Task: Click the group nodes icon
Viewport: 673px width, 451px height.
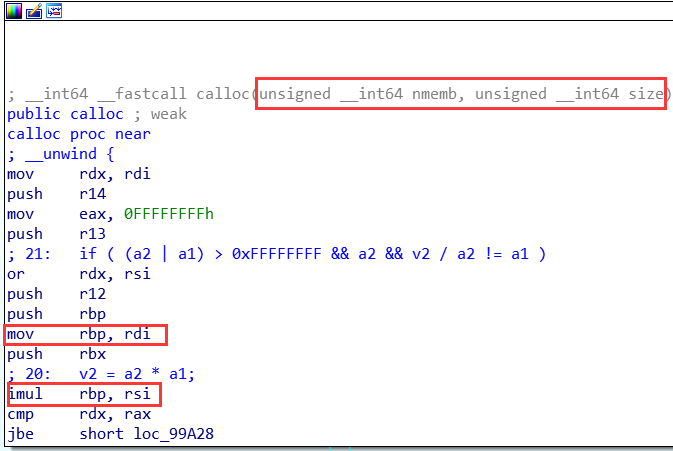Action: [x=54, y=11]
